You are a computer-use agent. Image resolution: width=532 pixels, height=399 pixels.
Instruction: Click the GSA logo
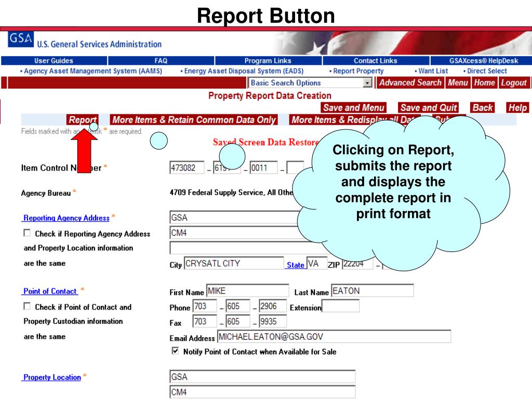[x=21, y=38]
